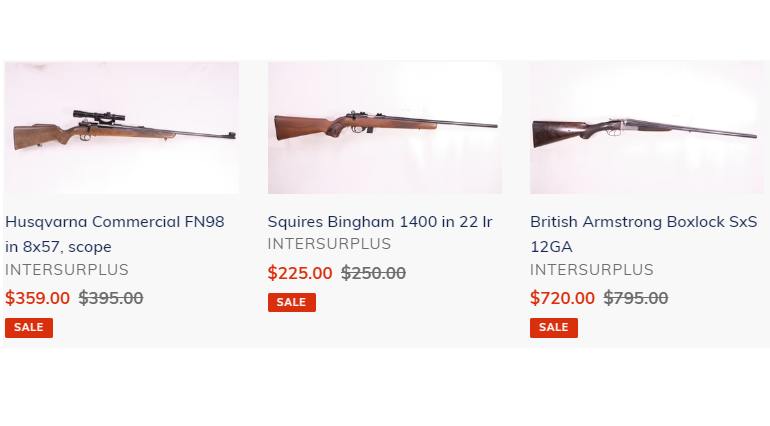Click the crossed-out $250.00 original price

373,273
